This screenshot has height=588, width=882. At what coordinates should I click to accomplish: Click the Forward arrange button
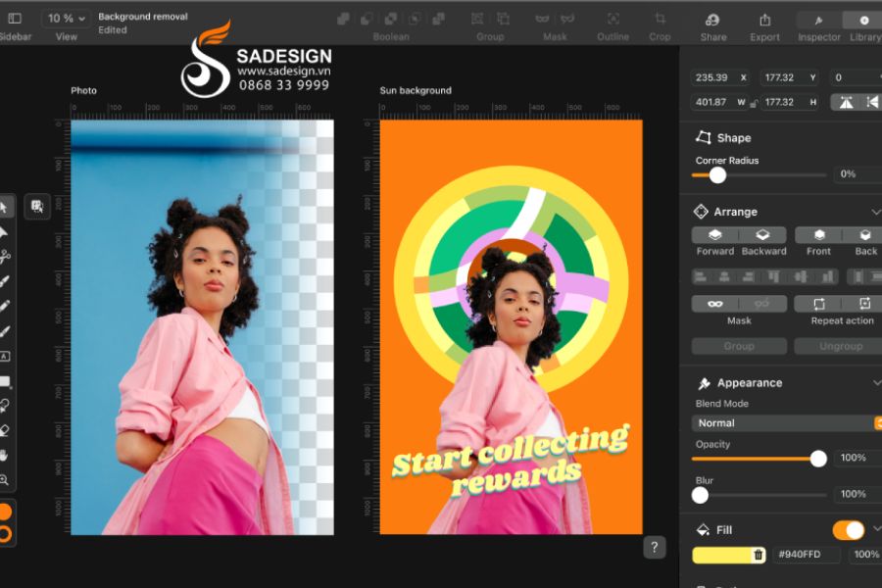tap(715, 235)
